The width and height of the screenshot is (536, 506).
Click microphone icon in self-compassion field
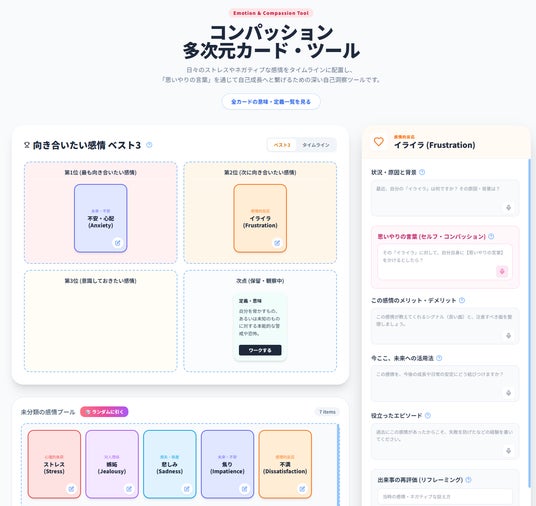click(502, 271)
